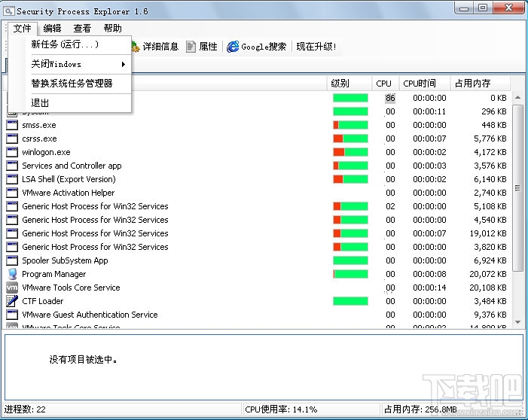Viewport: 528px width, 420px height.
Task: Sort by the CPU column header
Action: (x=385, y=83)
